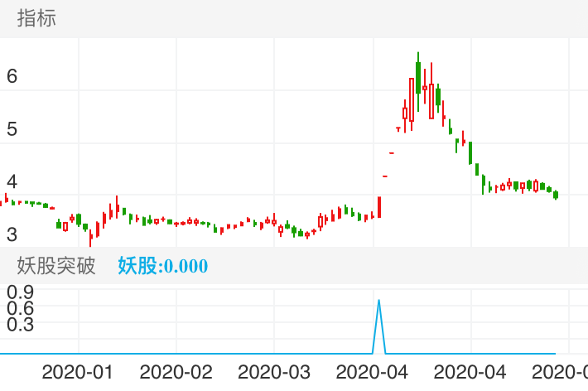Click the 2020-02 date label
Viewport: 588px width, 391px height.
coord(176,370)
